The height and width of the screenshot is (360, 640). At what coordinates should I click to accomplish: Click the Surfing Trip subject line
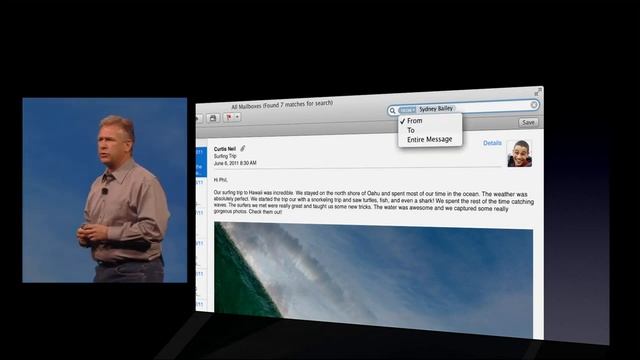(225, 156)
